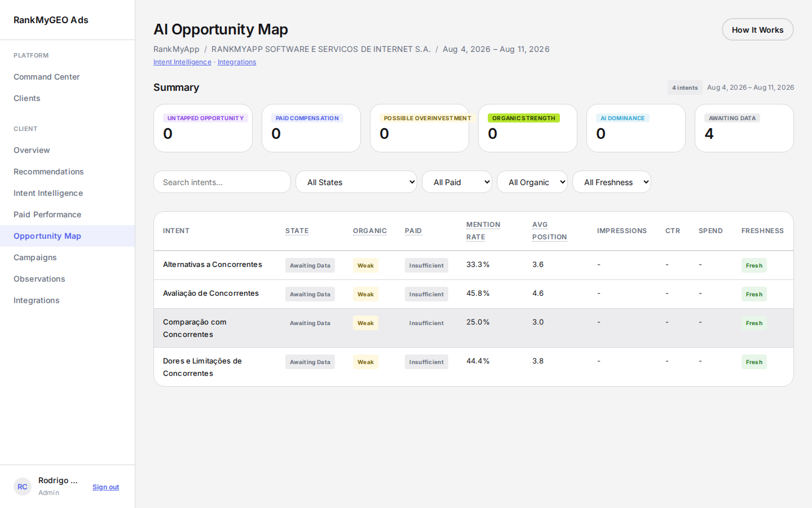This screenshot has width=812, height=508.
Task: Open the All Paid filter dropdown
Action: click(x=457, y=182)
